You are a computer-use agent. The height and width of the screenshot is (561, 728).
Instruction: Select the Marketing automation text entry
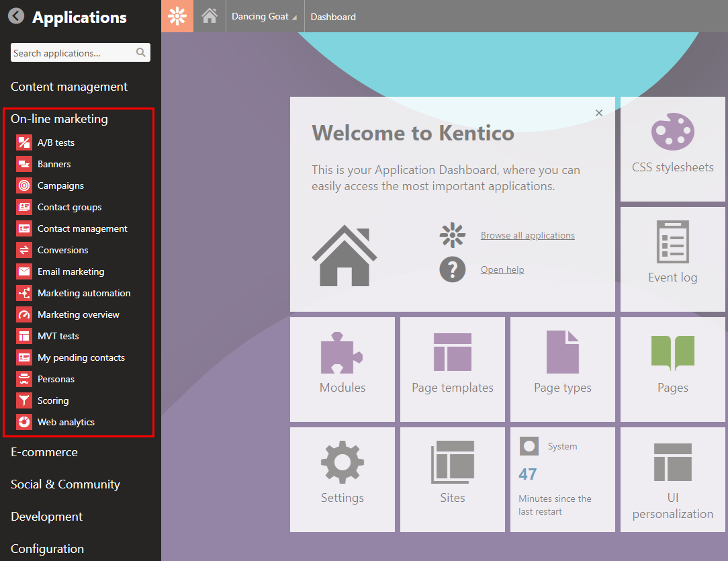83,293
